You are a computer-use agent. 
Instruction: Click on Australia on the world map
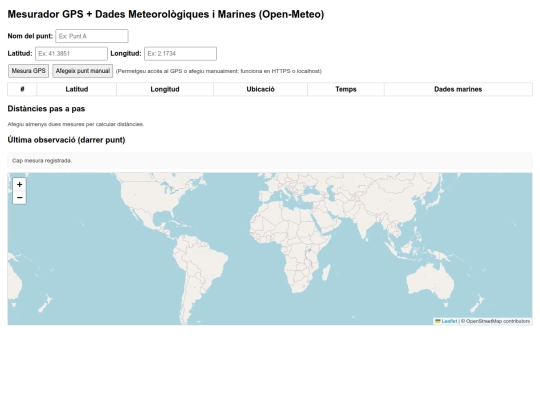coord(430,281)
